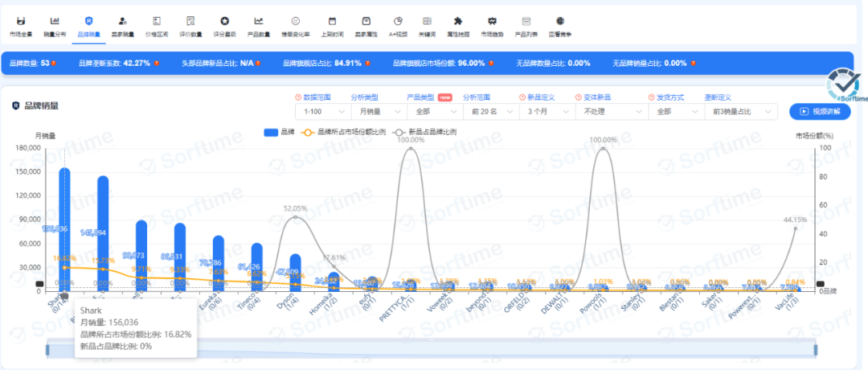This screenshot has width=868, height=370.
Task: Click the left handle of zoom slider
Action: [x=47, y=350]
